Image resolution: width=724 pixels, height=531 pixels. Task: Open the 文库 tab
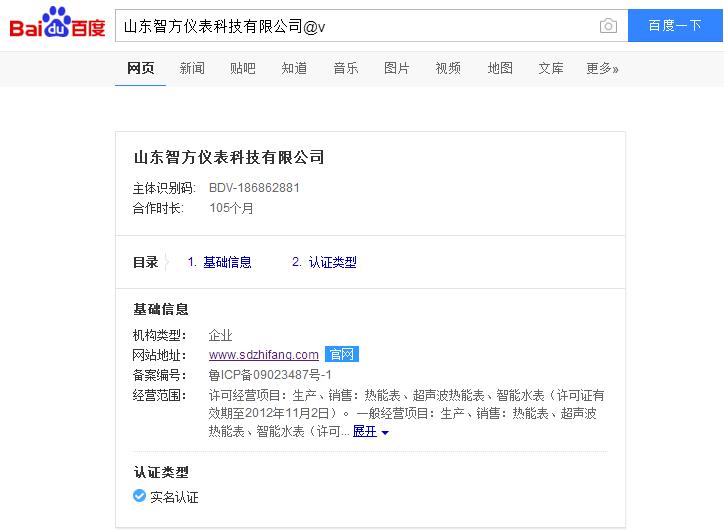pos(551,68)
